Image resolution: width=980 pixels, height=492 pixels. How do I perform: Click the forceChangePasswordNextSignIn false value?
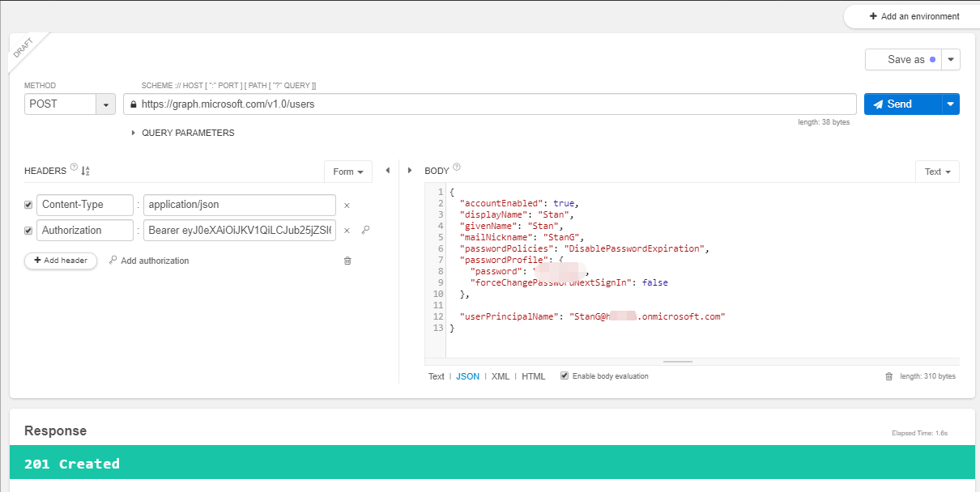(x=655, y=282)
